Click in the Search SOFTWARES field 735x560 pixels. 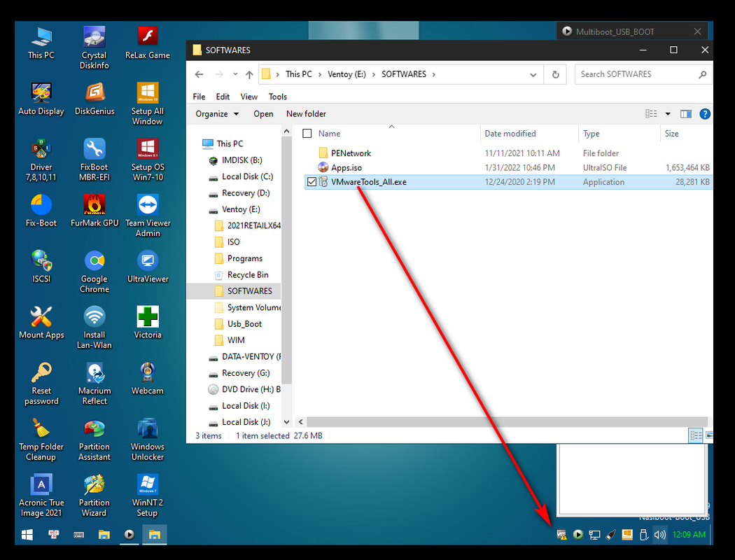point(643,74)
